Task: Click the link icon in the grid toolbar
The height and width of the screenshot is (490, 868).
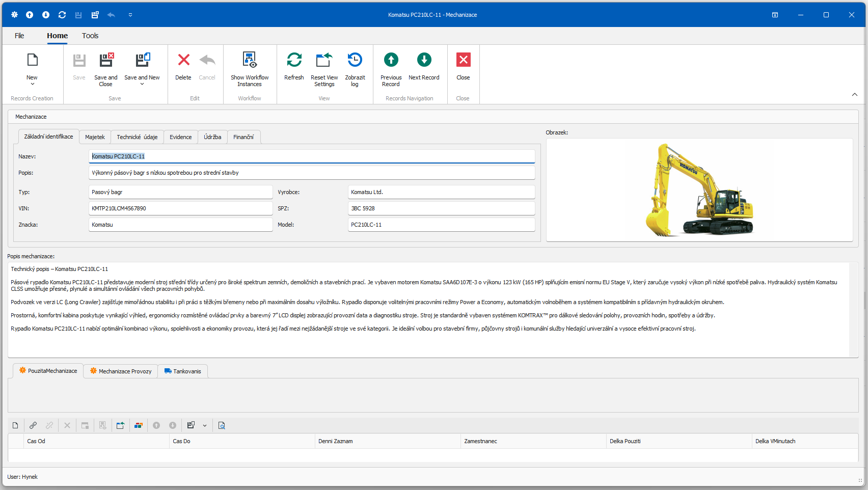Action: coord(33,425)
